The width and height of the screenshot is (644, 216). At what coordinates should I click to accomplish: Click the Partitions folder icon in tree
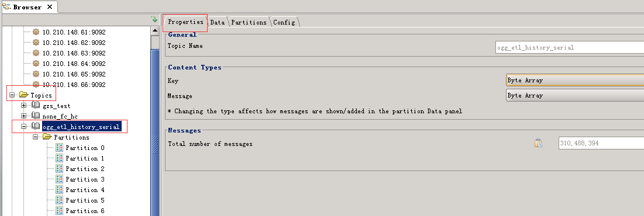click(x=47, y=137)
